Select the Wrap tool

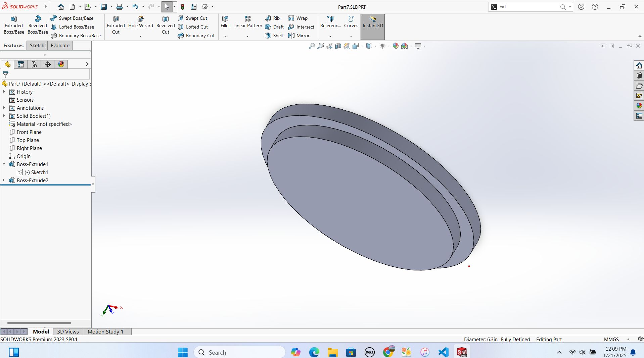(298, 18)
